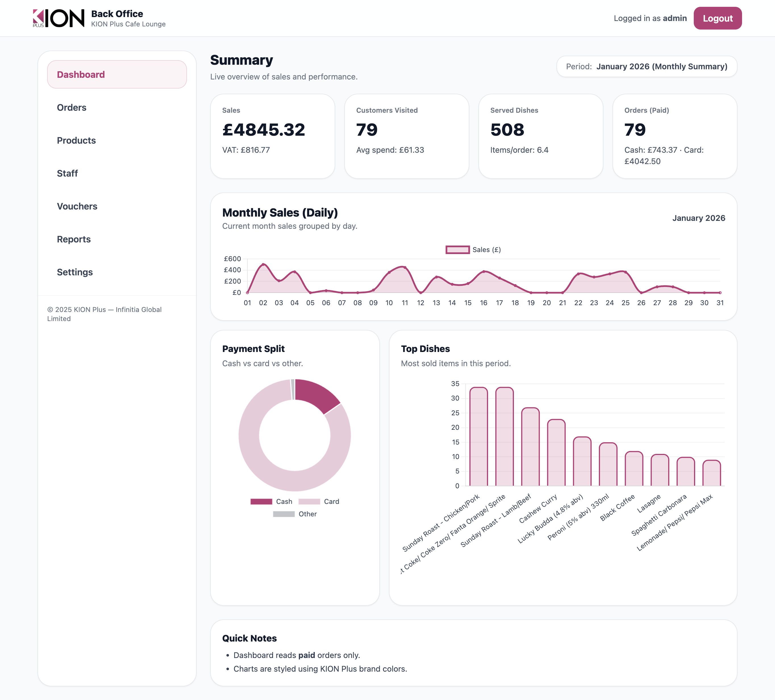The width and height of the screenshot is (775, 700).
Task: Navigate to the Products page
Action: click(x=76, y=141)
